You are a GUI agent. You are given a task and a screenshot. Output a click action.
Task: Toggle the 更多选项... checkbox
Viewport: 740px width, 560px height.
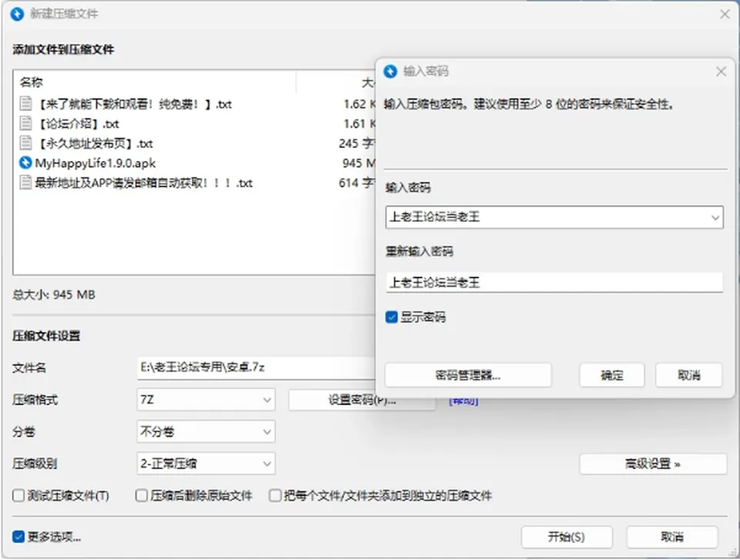(18, 537)
